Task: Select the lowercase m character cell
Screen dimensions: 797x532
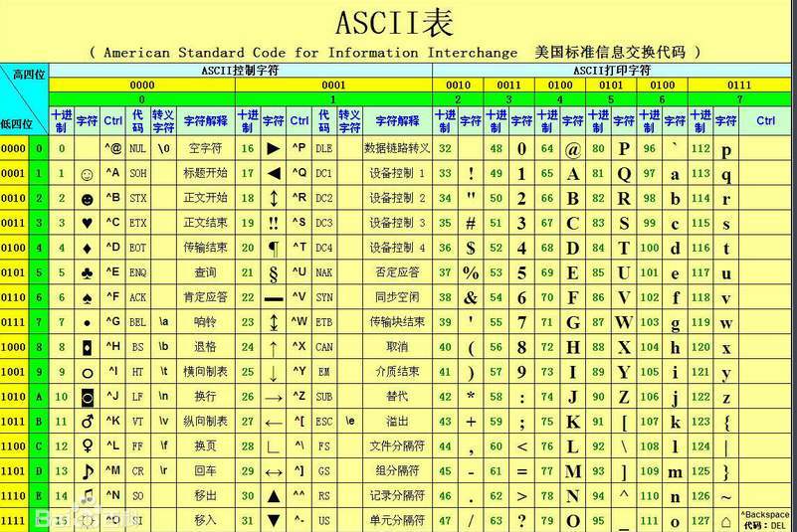Action: click(675, 472)
